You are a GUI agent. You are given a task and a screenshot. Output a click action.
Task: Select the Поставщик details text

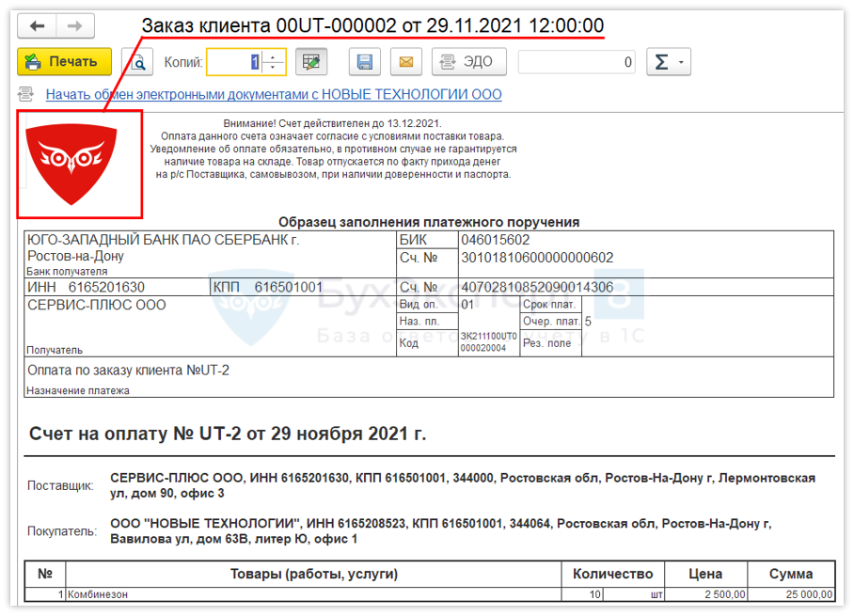(463, 485)
